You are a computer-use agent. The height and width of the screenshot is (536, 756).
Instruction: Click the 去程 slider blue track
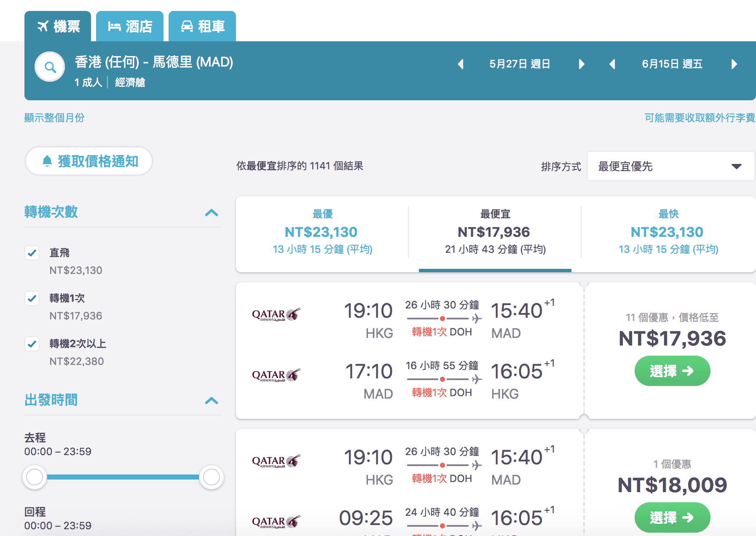(x=123, y=477)
